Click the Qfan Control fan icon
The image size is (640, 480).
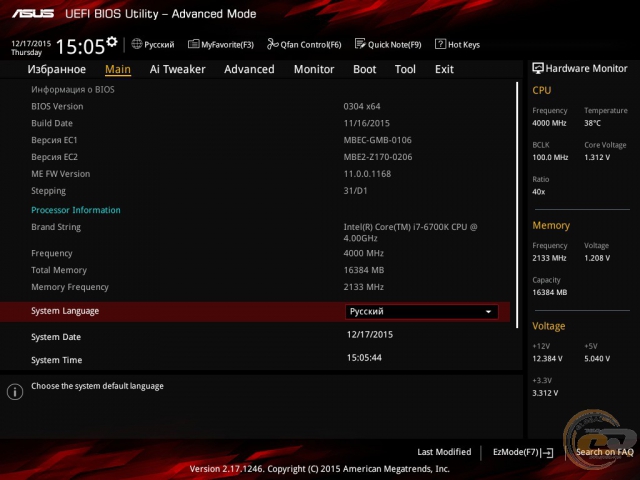[x=272, y=44]
